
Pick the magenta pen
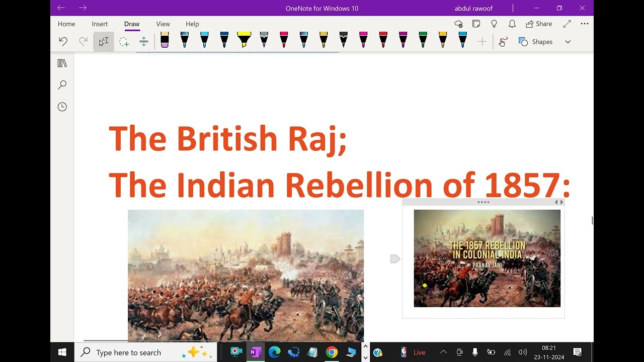pyautogui.click(x=363, y=40)
